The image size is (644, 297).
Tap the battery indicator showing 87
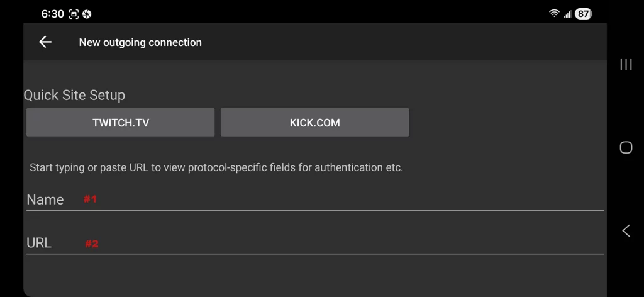[583, 13]
